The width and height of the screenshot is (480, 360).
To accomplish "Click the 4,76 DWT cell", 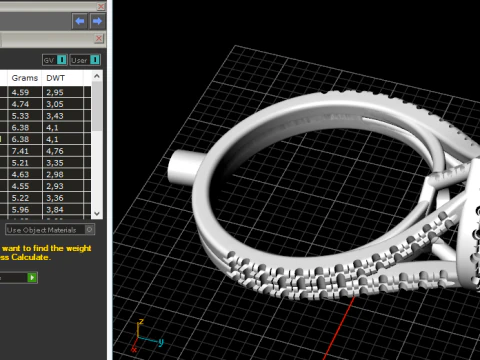I will click(x=63, y=151).
